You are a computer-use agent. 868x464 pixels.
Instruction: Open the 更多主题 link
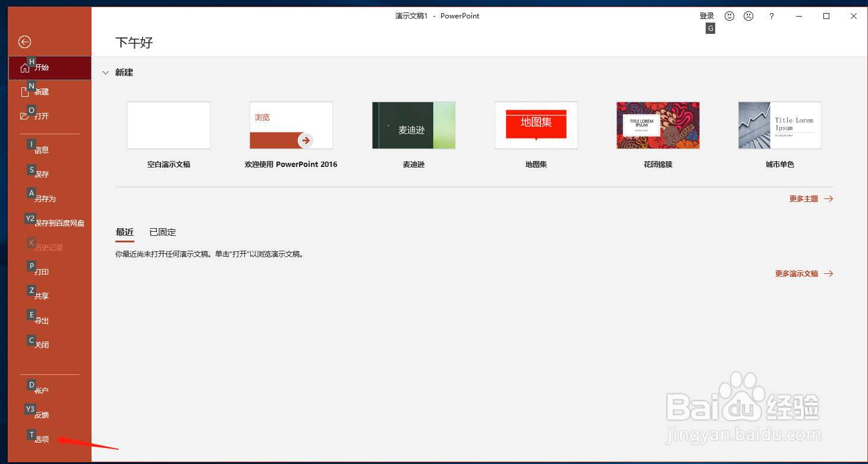coord(804,199)
